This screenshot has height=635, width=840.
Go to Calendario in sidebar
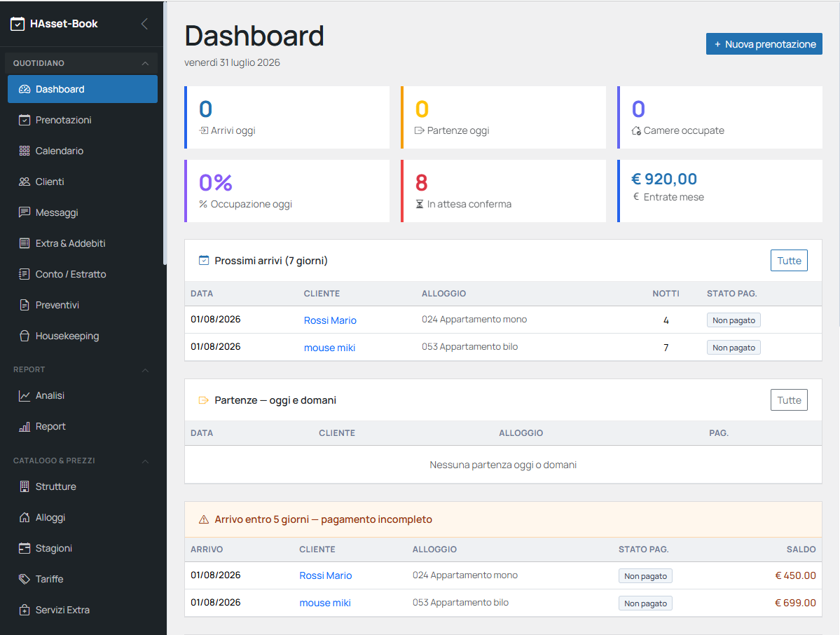(x=83, y=151)
